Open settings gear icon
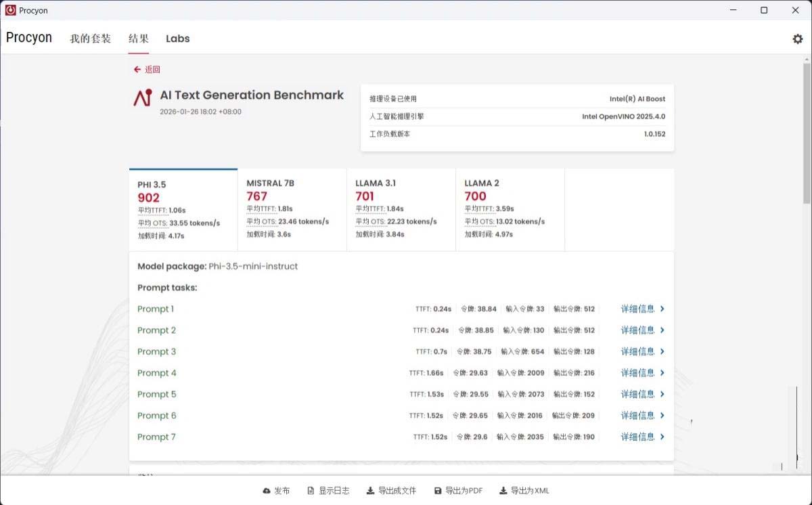Screen dimensions: 812x505 tap(797, 39)
